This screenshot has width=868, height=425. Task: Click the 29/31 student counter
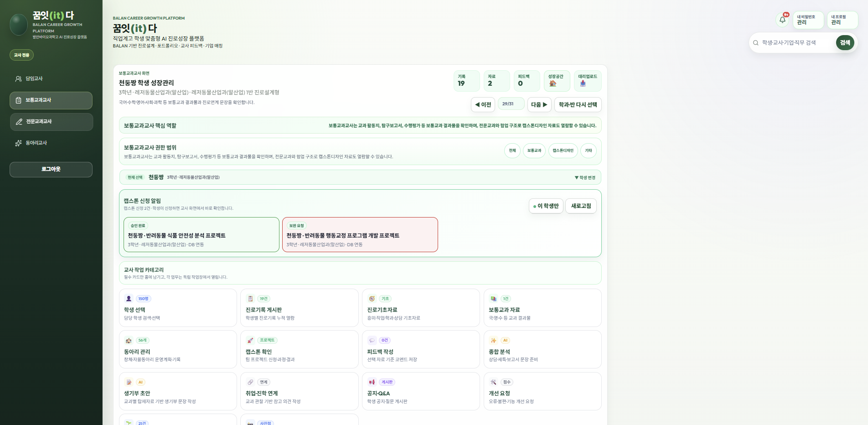(511, 104)
